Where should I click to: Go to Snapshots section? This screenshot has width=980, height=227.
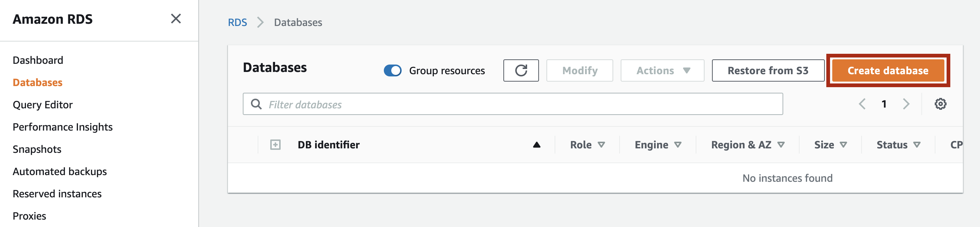pos(37,149)
